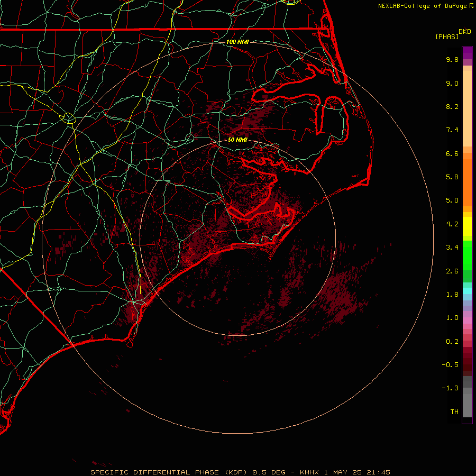Click the 3.4 scale value
Viewport: 476px width, 476px height.
tap(452, 248)
